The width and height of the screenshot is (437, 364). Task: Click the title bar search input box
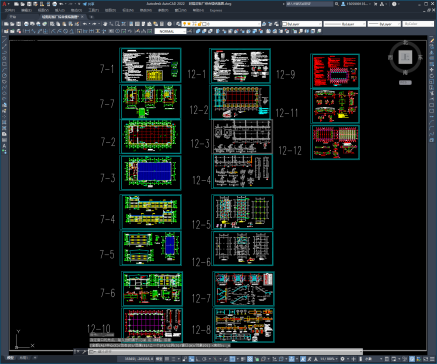tap(309, 4)
